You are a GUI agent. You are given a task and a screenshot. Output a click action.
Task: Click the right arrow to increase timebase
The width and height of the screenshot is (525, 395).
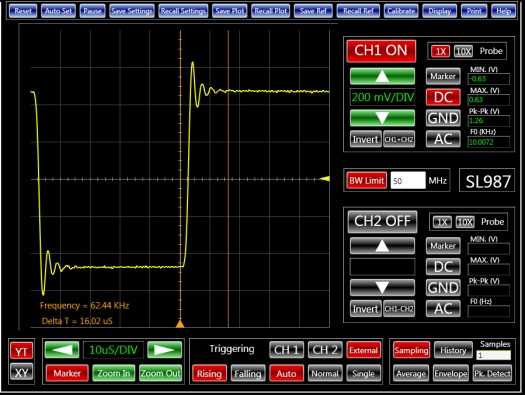pyautogui.click(x=164, y=350)
